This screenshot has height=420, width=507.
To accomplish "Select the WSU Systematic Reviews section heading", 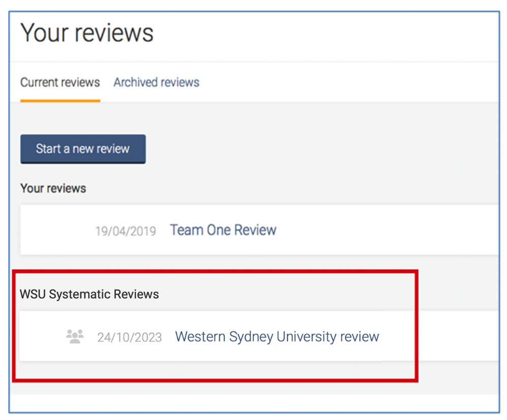I will tap(89, 294).
